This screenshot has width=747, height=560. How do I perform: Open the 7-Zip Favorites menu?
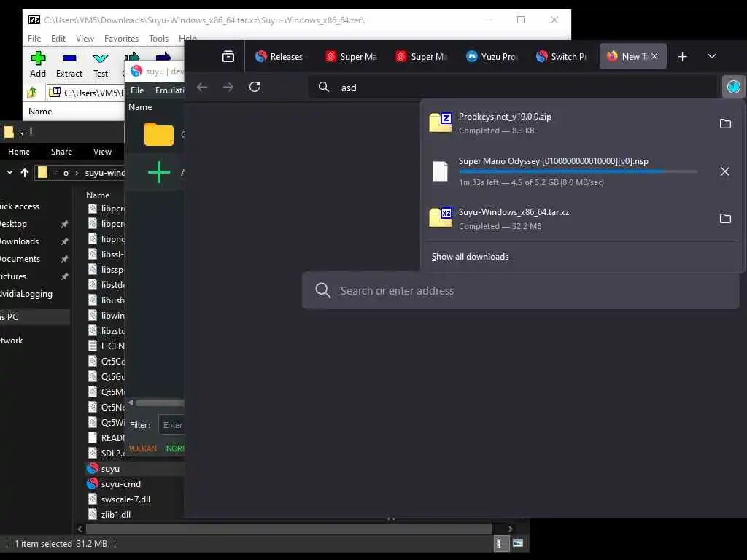[x=122, y=38]
